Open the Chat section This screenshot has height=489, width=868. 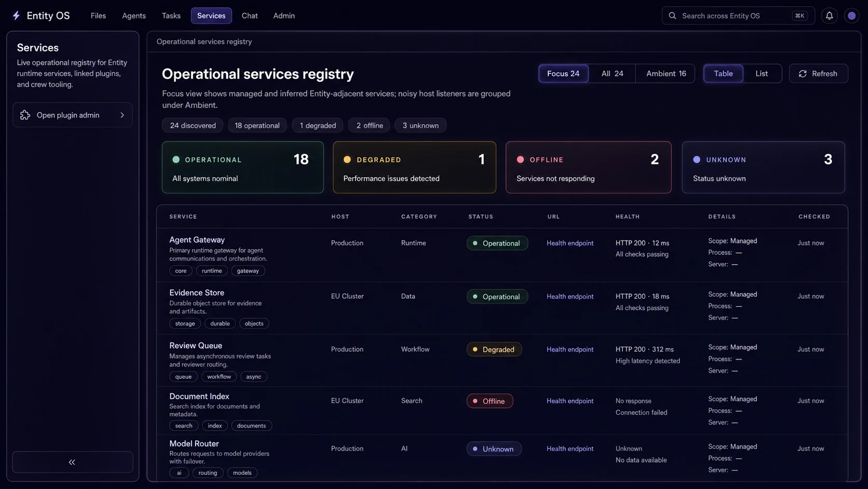point(250,16)
